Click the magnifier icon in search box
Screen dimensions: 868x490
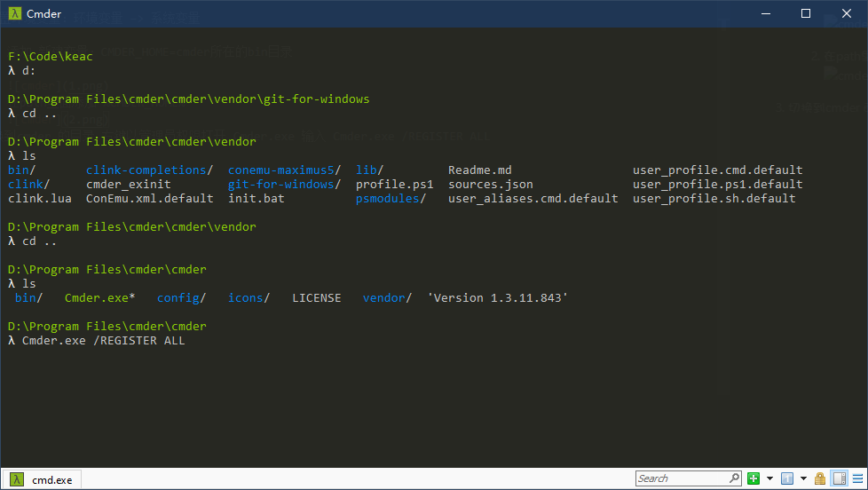pos(732,478)
